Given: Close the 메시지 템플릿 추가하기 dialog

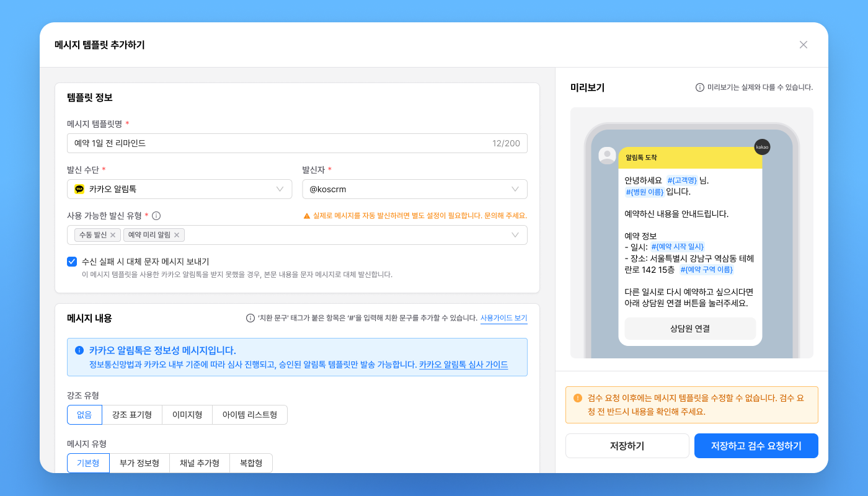Looking at the screenshot, I should tap(804, 45).
